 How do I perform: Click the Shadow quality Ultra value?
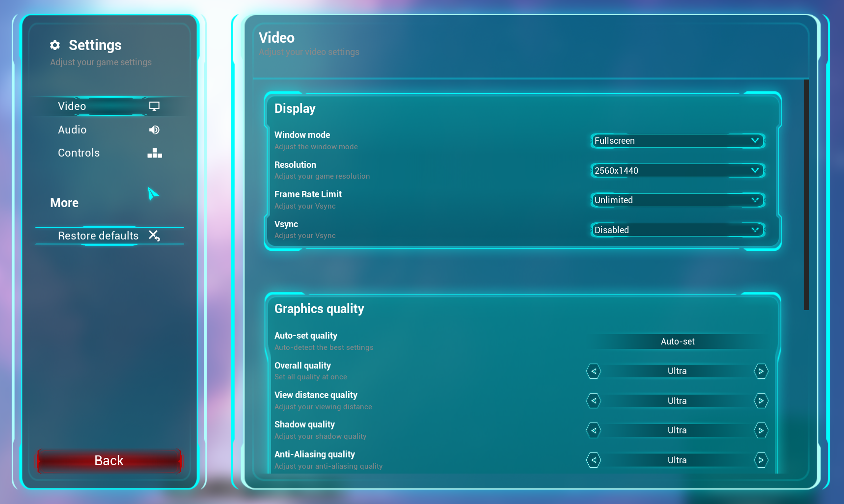pyautogui.click(x=677, y=430)
